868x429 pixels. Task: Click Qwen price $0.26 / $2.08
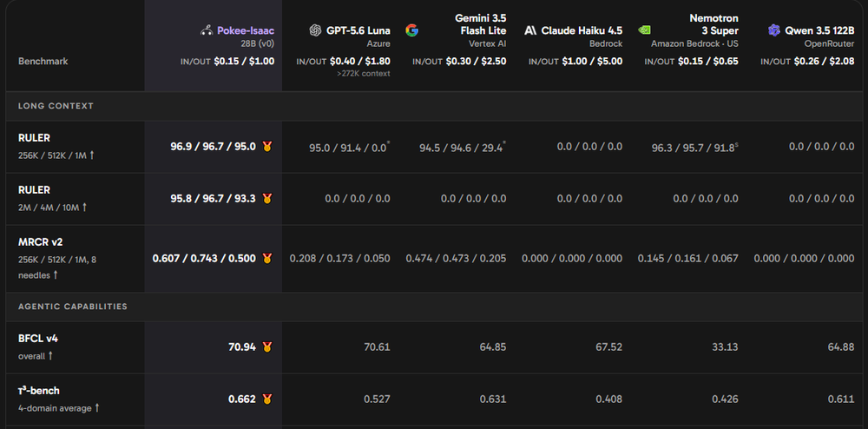(825, 62)
